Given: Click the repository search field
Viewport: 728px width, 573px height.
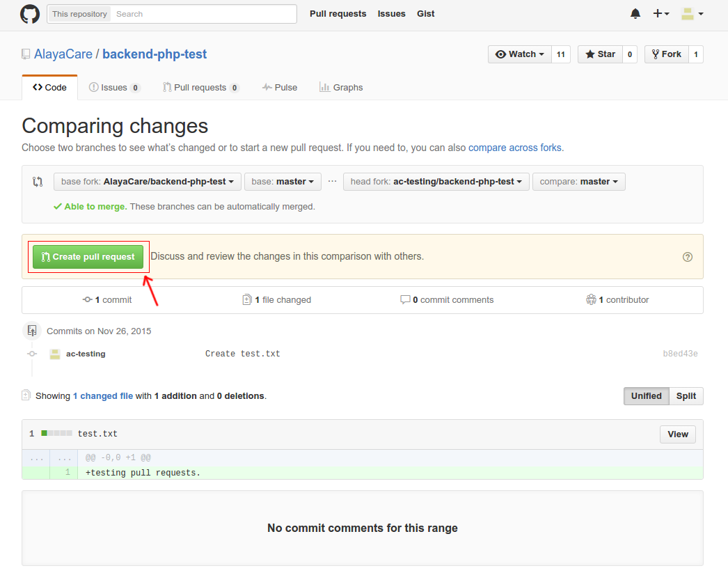Looking at the screenshot, I should point(203,14).
